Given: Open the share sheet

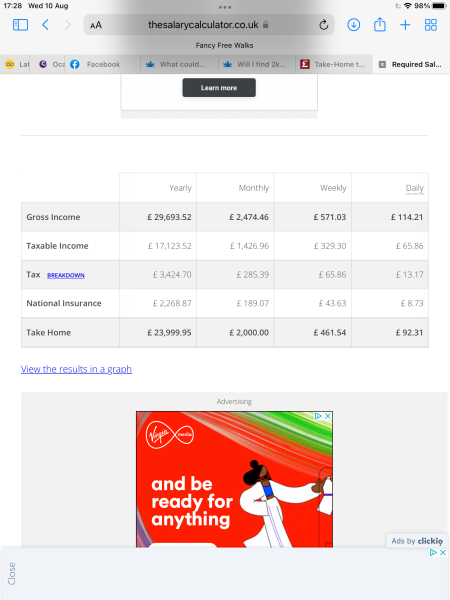Looking at the screenshot, I should 380,24.
